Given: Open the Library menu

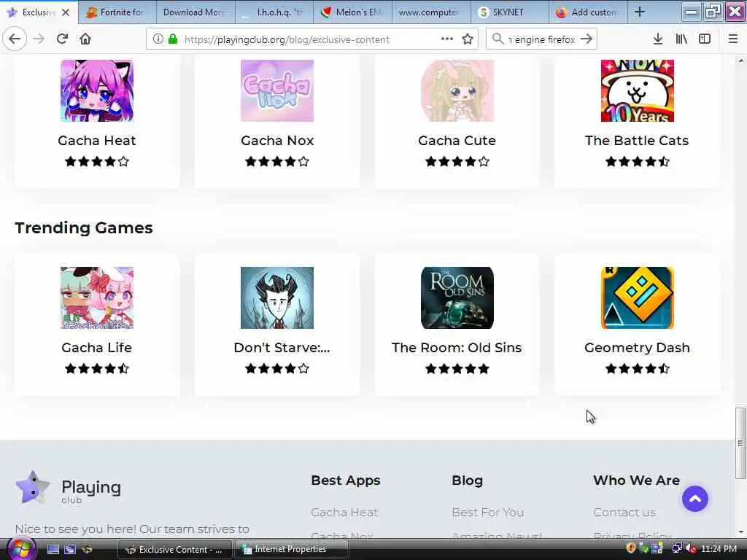Looking at the screenshot, I should point(681,39).
